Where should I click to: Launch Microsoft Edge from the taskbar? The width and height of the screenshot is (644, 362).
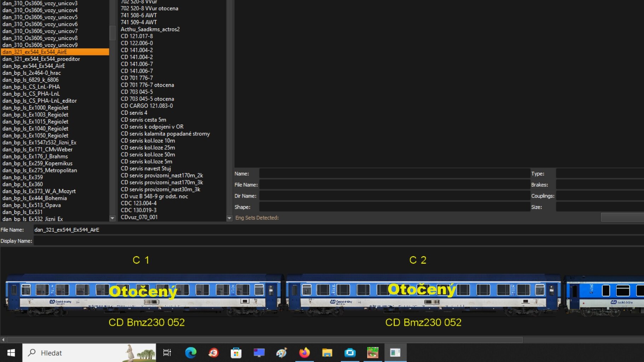191,352
